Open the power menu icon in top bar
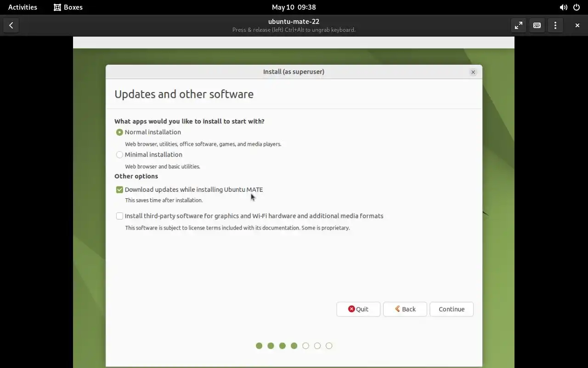 pos(576,7)
